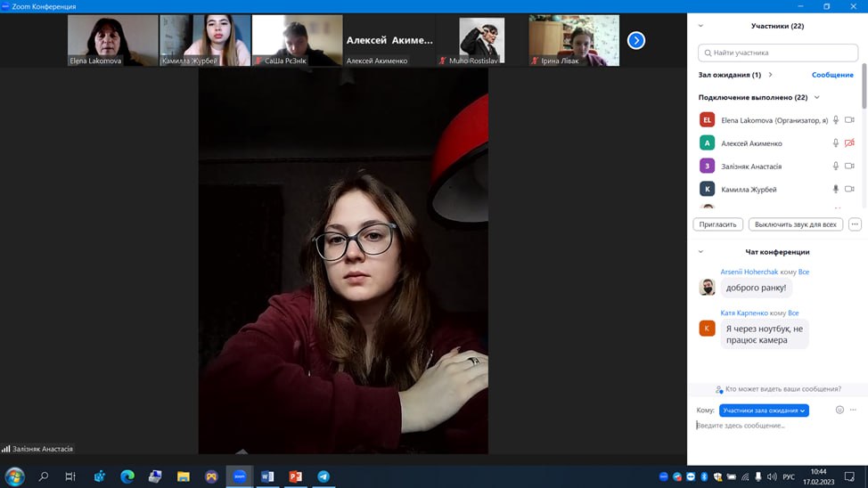Open Telegram from the taskbar
868x488 pixels.
point(323,476)
